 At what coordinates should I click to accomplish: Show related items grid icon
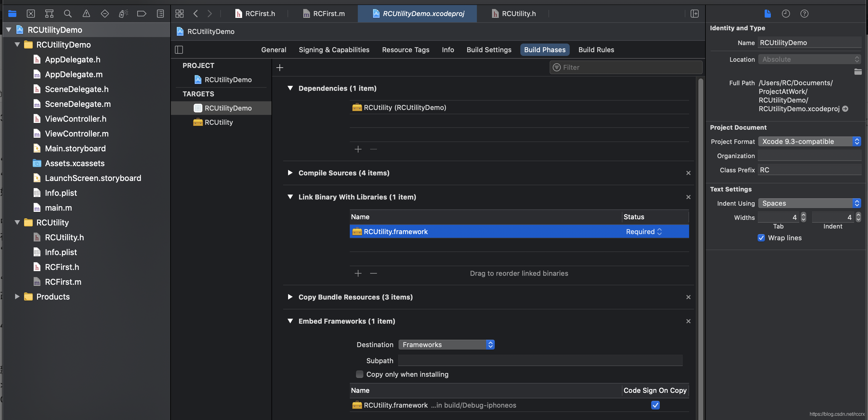180,14
